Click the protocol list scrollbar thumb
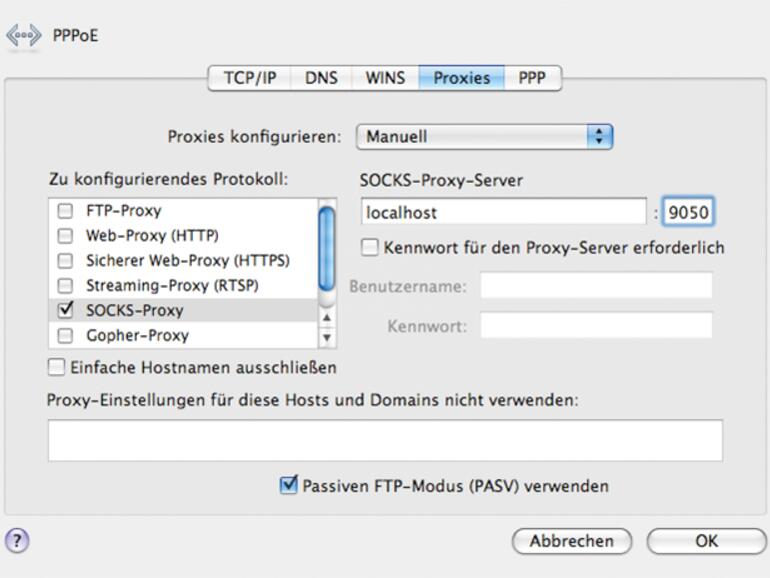 pyautogui.click(x=327, y=245)
